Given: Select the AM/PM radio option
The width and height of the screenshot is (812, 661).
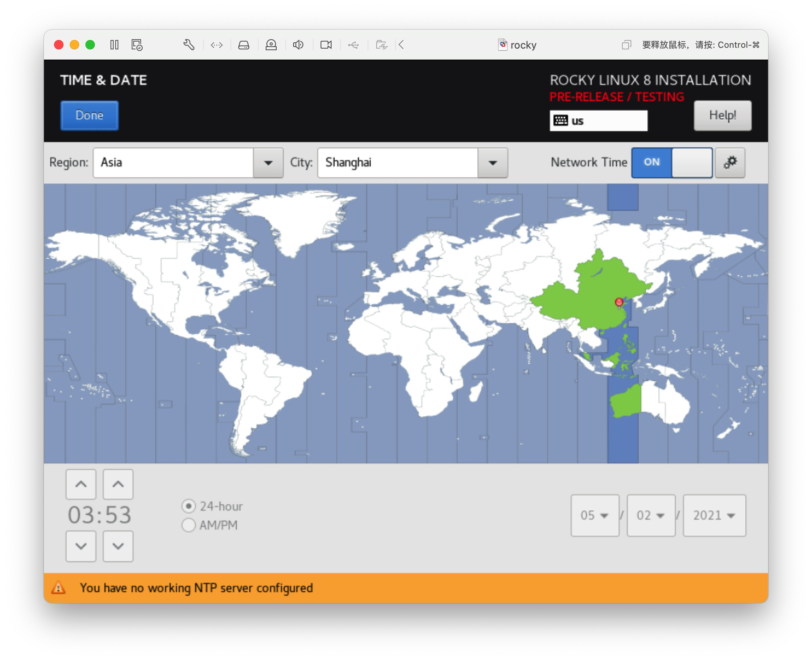Looking at the screenshot, I should click(189, 525).
